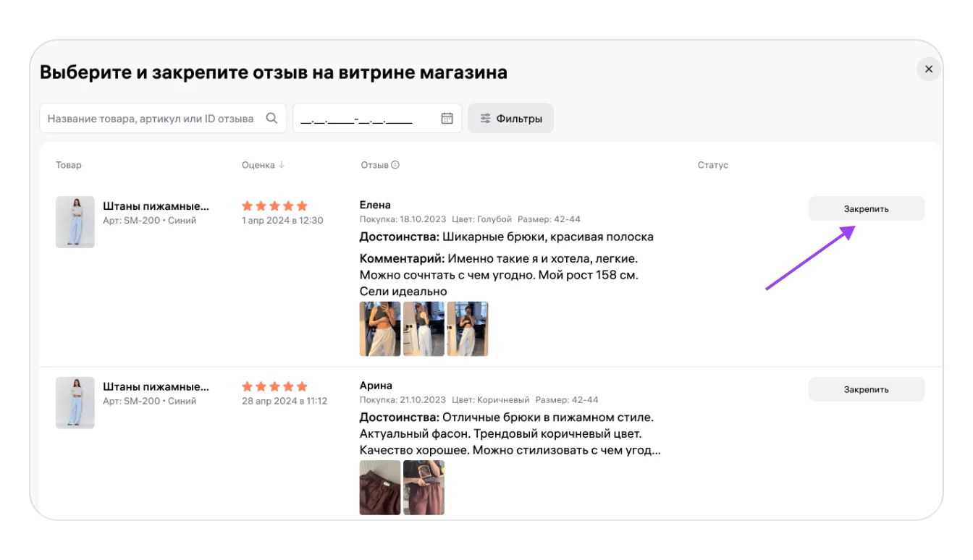The image size is (973, 560).
Task: Focus the product name search field
Action: coord(151,119)
